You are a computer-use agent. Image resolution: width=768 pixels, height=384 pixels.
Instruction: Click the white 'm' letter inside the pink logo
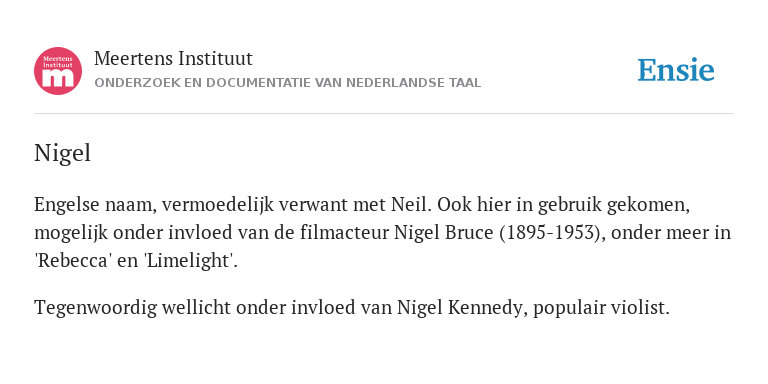58,78
